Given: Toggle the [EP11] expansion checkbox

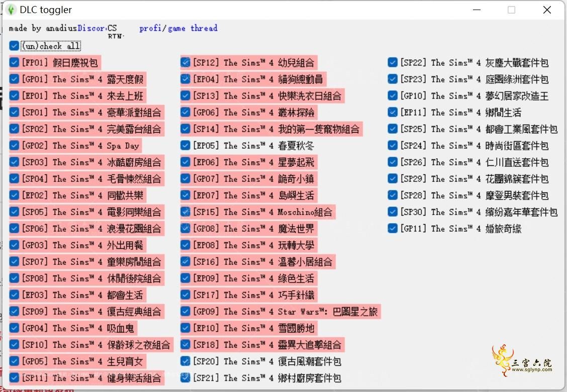Looking at the screenshot, I should point(393,113).
